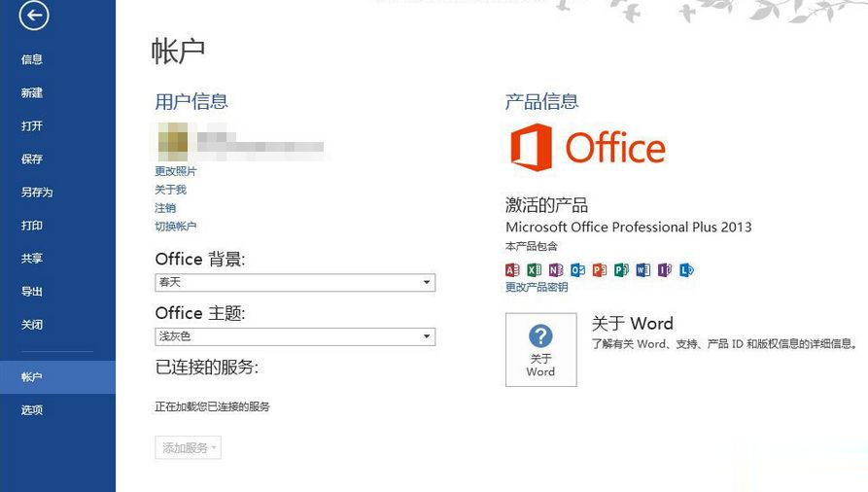Choose 关闭 in the sidebar

pos(31,325)
